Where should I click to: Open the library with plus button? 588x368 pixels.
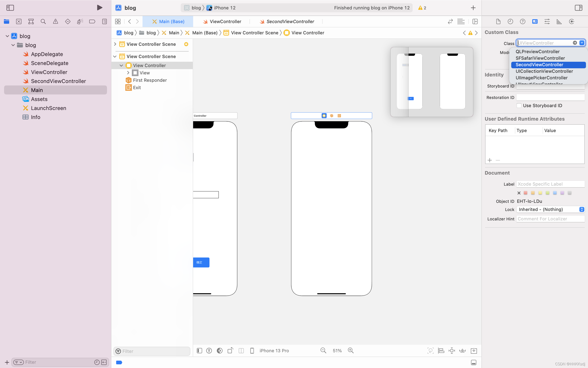(x=473, y=8)
